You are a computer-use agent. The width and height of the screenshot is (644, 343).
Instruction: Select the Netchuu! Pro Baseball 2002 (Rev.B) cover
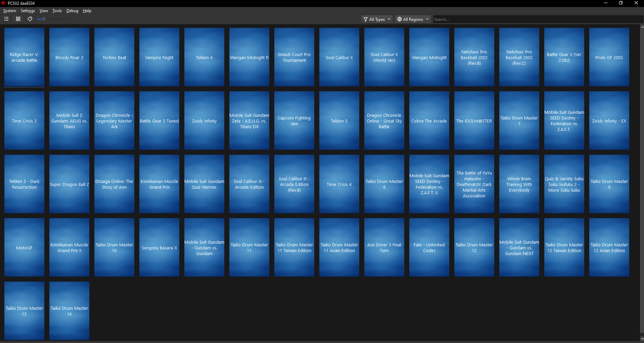click(474, 57)
